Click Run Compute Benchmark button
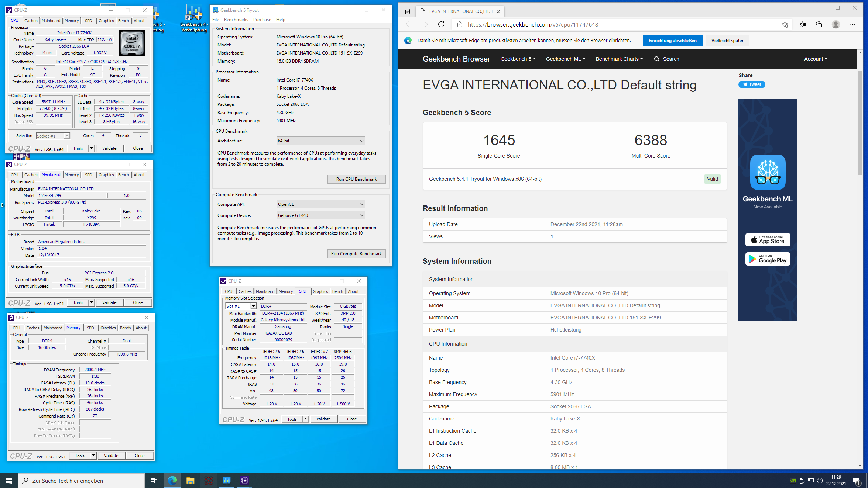 (x=356, y=254)
